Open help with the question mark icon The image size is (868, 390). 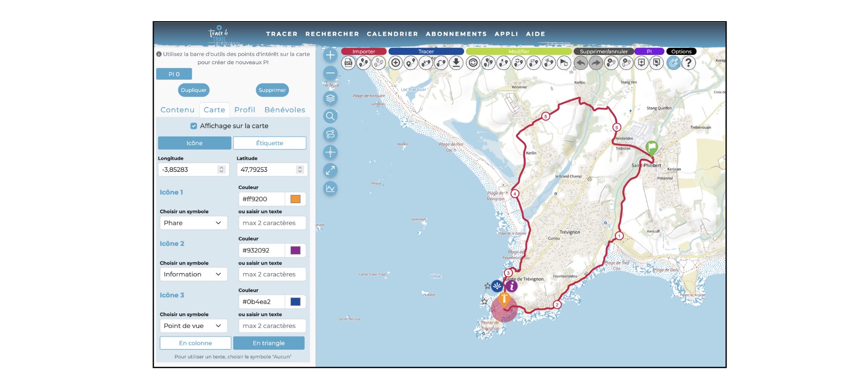(x=688, y=63)
